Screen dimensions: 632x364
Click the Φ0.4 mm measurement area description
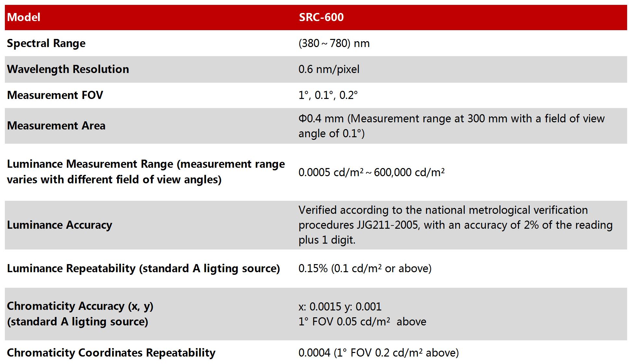click(451, 126)
